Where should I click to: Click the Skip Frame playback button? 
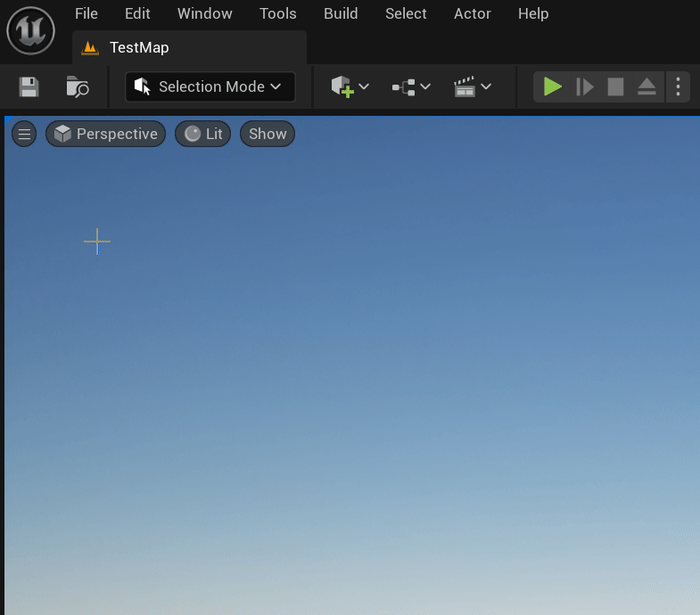(x=585, y=86)
